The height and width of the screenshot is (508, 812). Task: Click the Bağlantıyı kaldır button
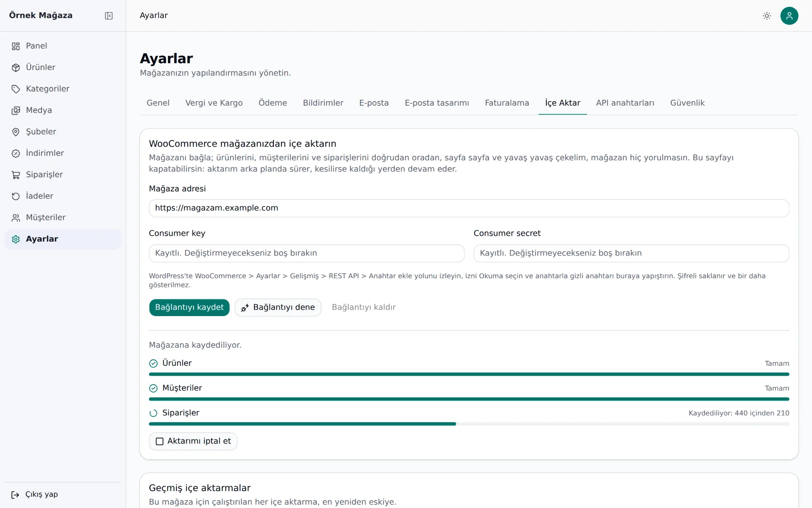coord(364,308)
